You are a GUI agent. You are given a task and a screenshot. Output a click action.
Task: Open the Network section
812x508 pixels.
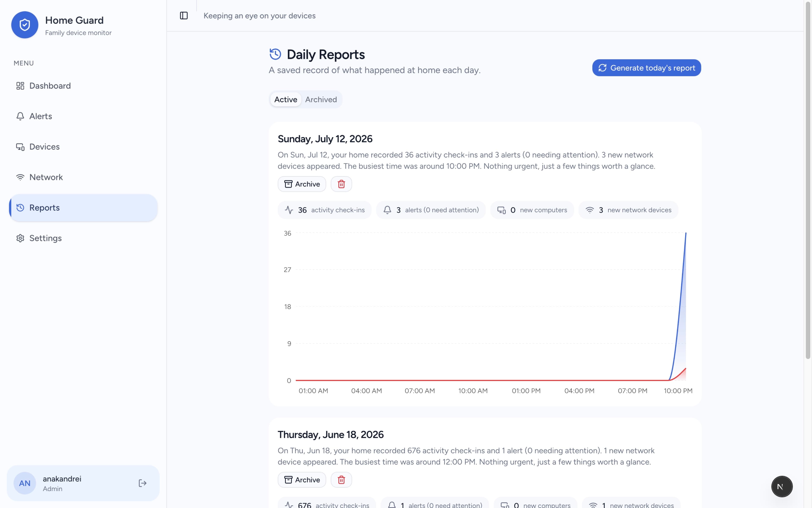pos(83,177)
